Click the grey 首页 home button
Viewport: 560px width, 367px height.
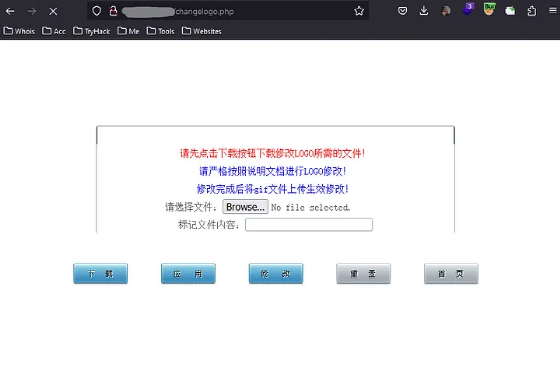(451, 273)
